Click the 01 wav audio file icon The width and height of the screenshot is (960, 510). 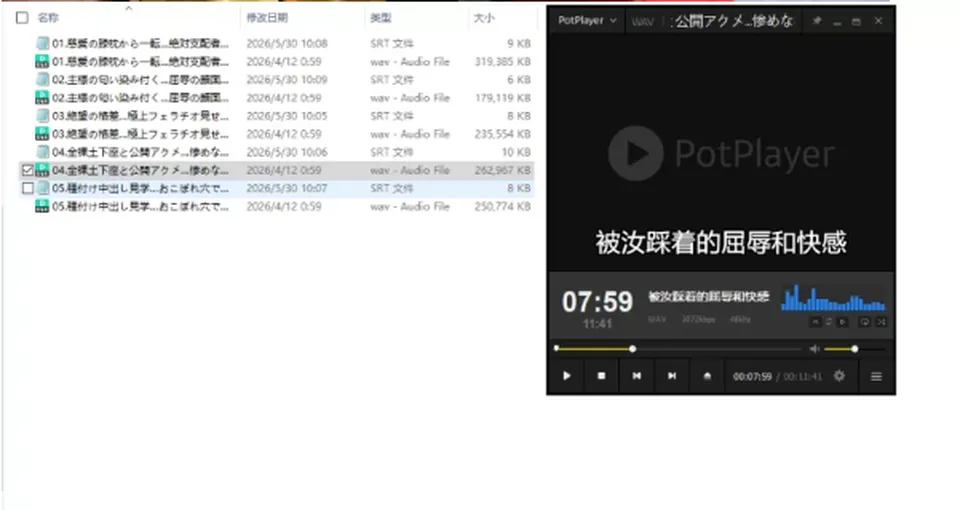tap(42, 61)
